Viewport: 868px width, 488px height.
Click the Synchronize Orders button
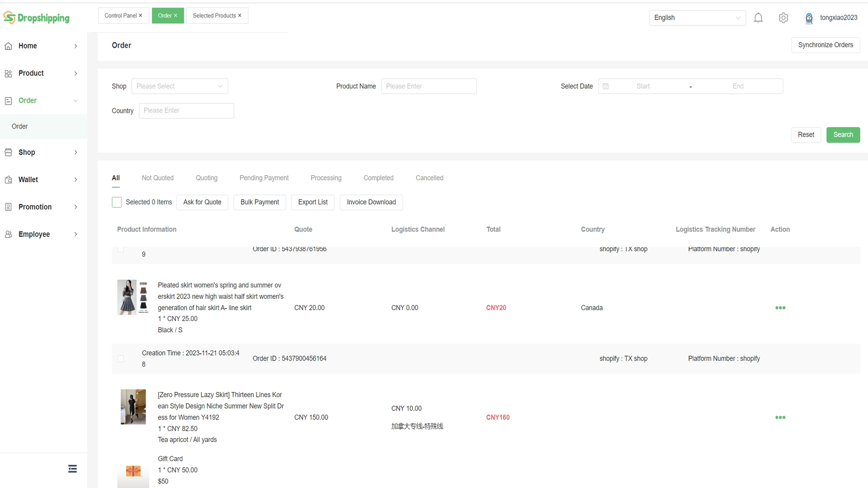click(x=825, y=45)
